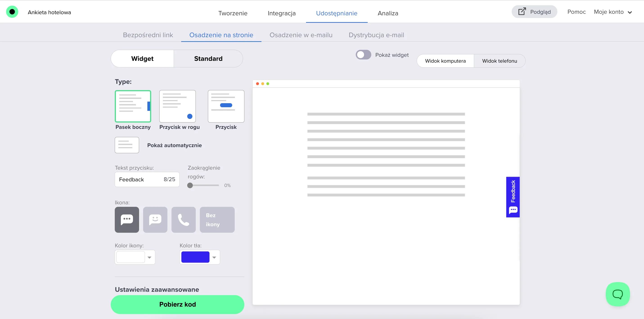Choose the 'Przycisk' widget type thumbnail
The width and height of the screenshot is (644, 319).
(226, 106)
